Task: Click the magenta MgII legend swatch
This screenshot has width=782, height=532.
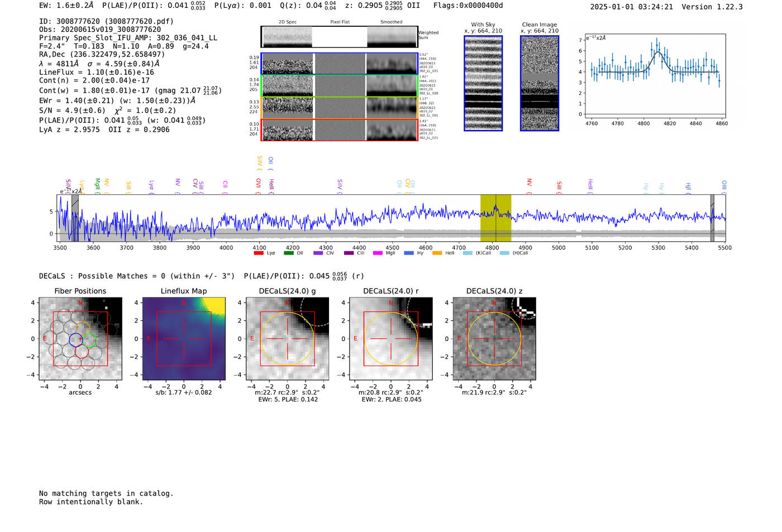Action: (378, 253)
